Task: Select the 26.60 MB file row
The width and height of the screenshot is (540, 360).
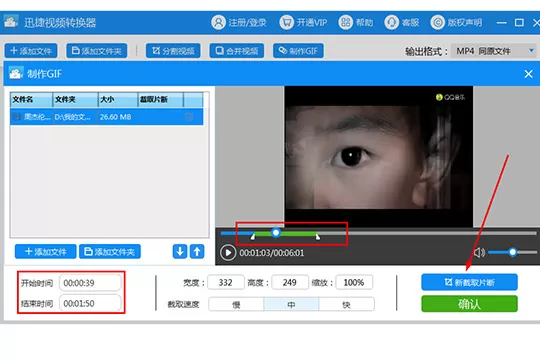Action: pos(106,117)
